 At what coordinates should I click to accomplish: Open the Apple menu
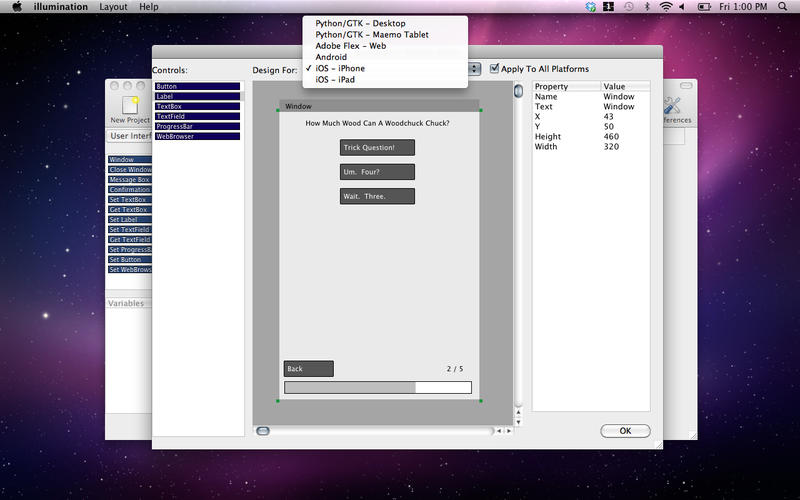tap(17, 7)
